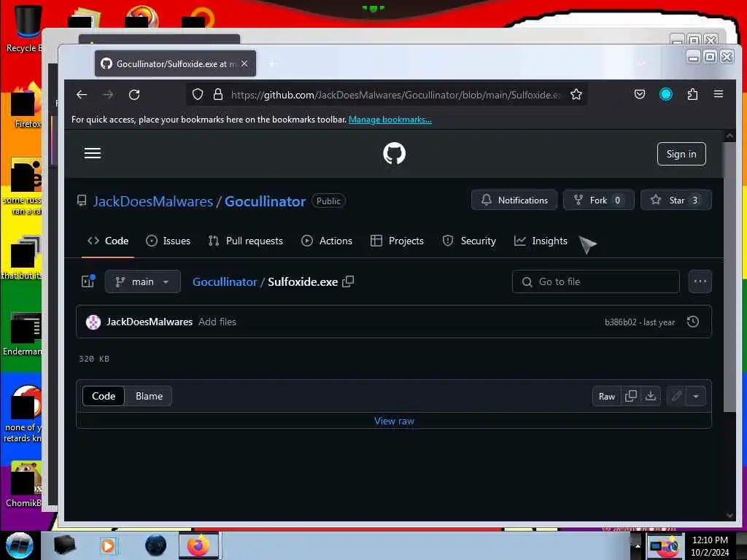Open the media player taskbar icon

pos(108,545)
